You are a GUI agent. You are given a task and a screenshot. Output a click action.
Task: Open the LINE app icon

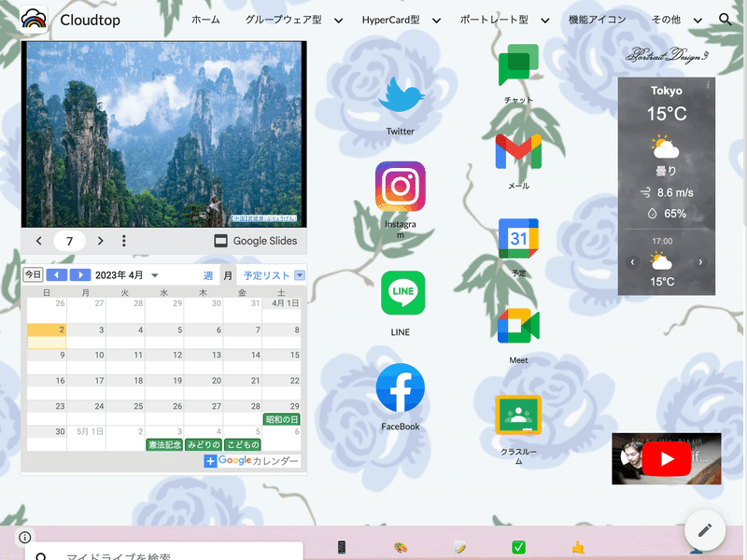tap(403, 293)
